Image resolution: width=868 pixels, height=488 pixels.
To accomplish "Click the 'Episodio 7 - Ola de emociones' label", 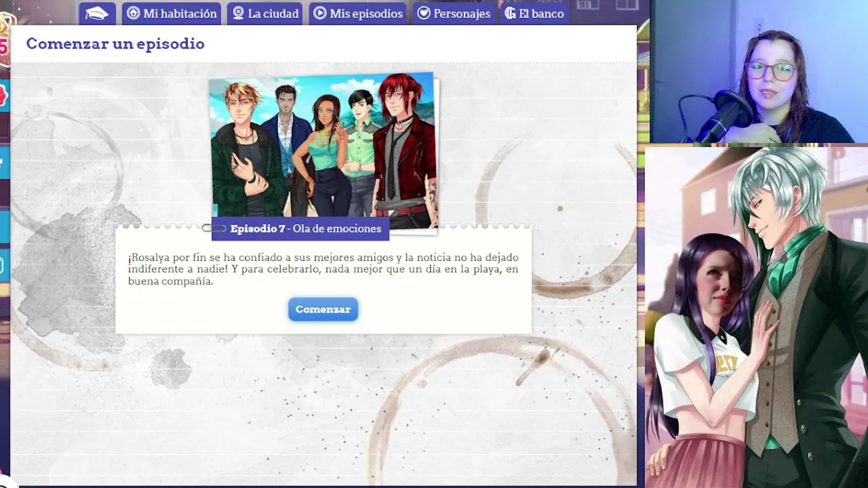I will tap(300, 228).
